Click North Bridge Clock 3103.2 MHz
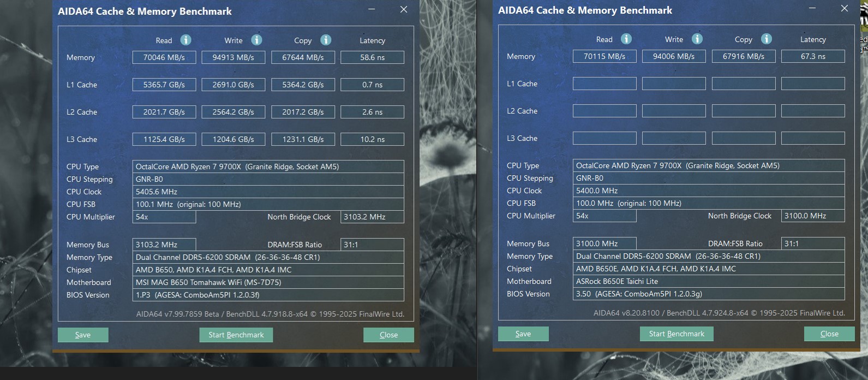868x380 pixels. tap(372, 217)
